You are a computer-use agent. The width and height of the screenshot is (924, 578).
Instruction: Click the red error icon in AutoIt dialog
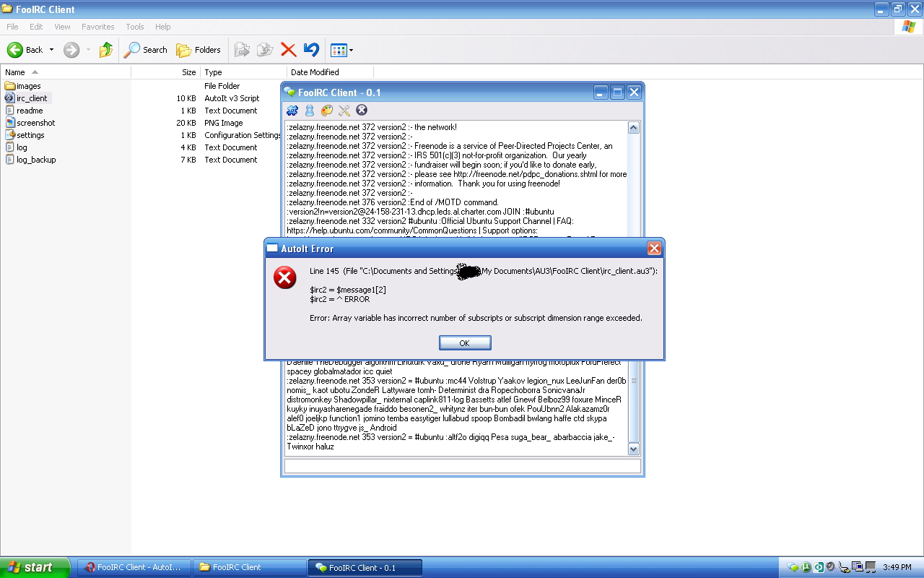285,277
